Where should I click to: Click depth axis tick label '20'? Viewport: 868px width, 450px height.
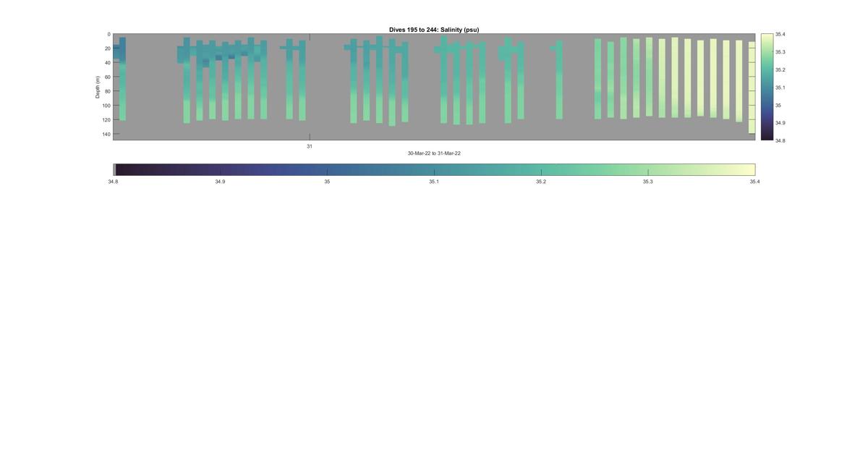point(108,48)
